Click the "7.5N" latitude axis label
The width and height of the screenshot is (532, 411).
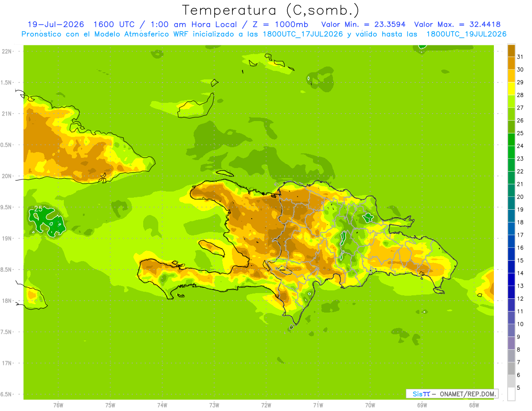(x=7, y=332)
